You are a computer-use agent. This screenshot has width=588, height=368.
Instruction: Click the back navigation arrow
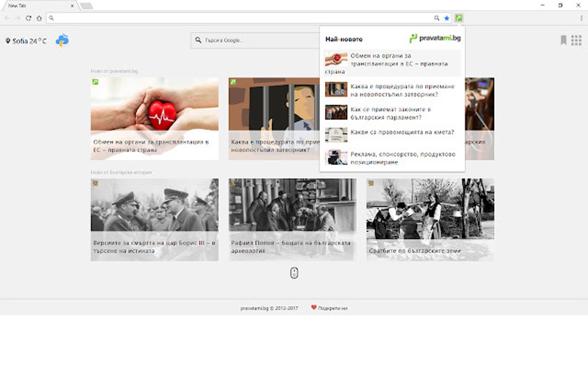click(x=7, y=18)
